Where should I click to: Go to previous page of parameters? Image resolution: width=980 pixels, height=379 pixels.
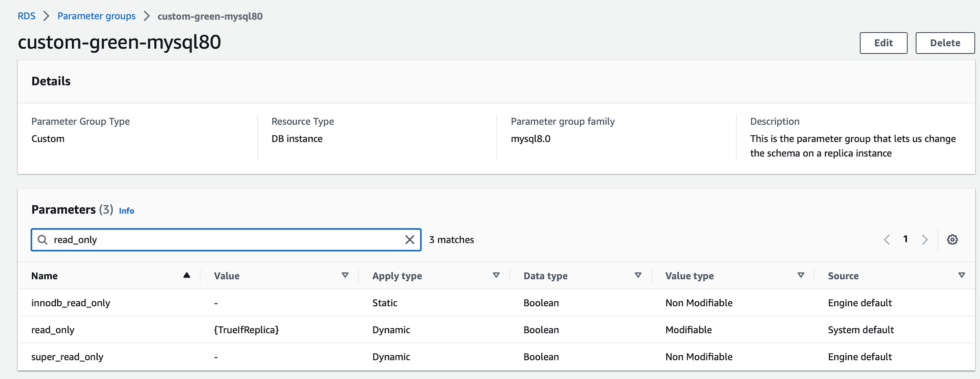886,240
